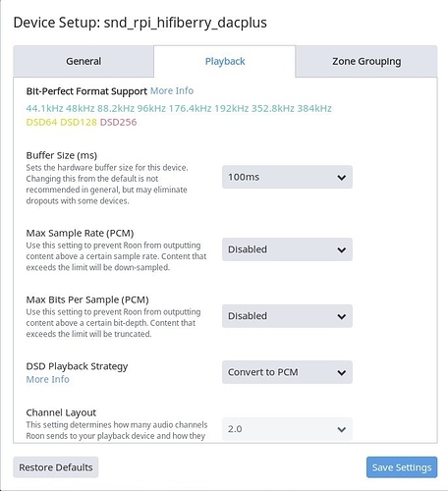Click the chevron arrow on Buffer Size selector
Viewport: 448px width, 491px height.
(x=342, y=178)
